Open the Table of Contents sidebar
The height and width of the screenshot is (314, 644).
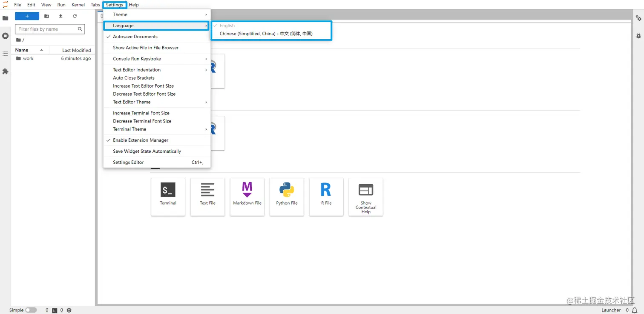tap(5, 54)
